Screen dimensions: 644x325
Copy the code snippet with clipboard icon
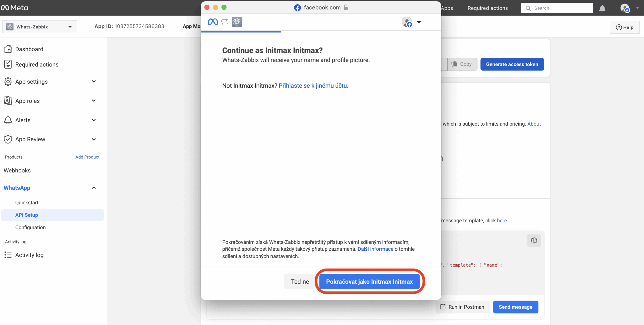click(534, 240)
